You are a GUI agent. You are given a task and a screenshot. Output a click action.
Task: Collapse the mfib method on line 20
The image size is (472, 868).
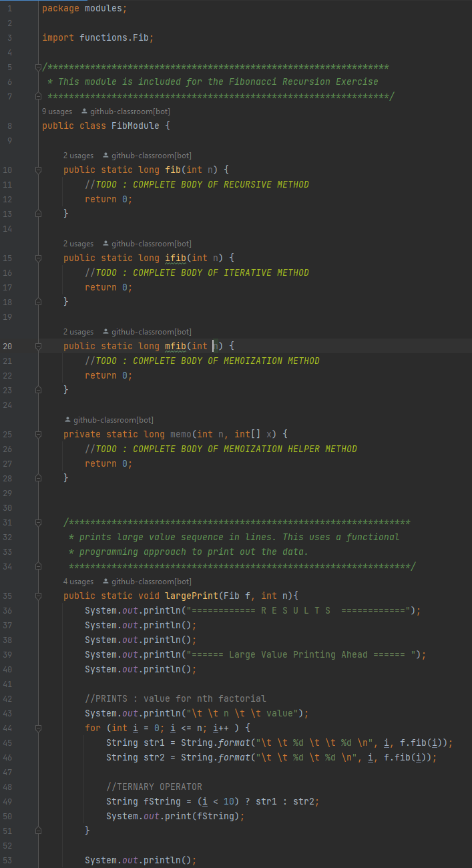click(x=38, y=346)
